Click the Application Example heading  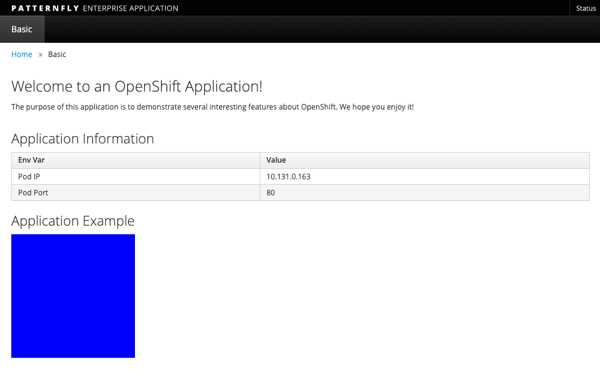click(x=73, y=221)
